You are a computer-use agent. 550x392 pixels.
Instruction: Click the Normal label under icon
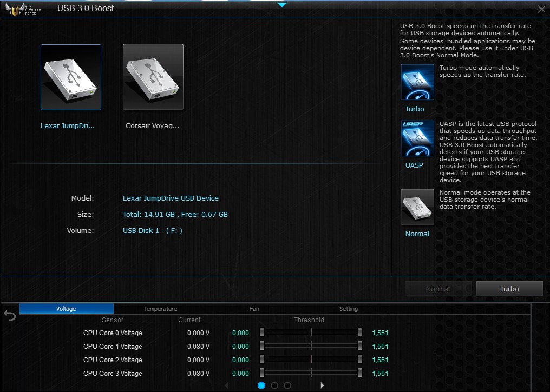click(x=417, y=234)
